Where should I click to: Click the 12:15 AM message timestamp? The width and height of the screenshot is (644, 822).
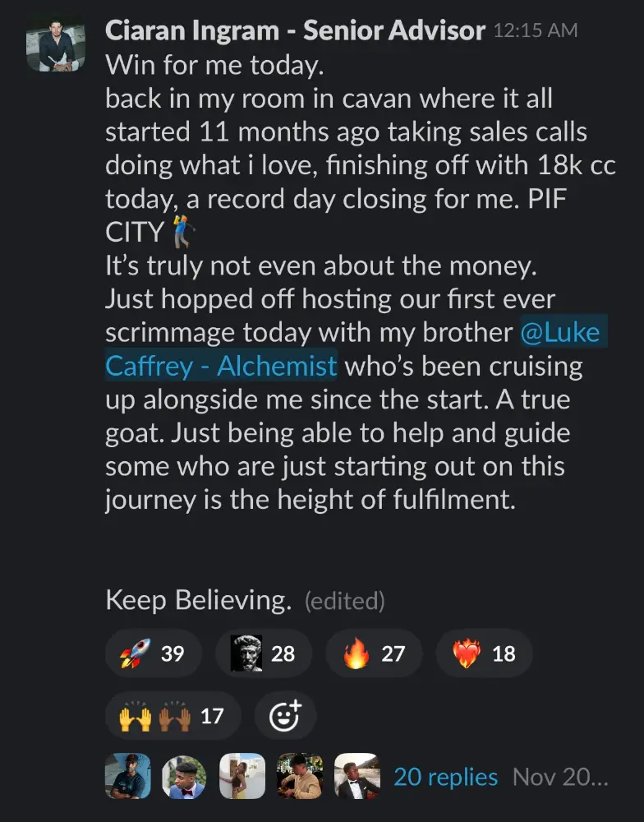[x=536, y=31]
